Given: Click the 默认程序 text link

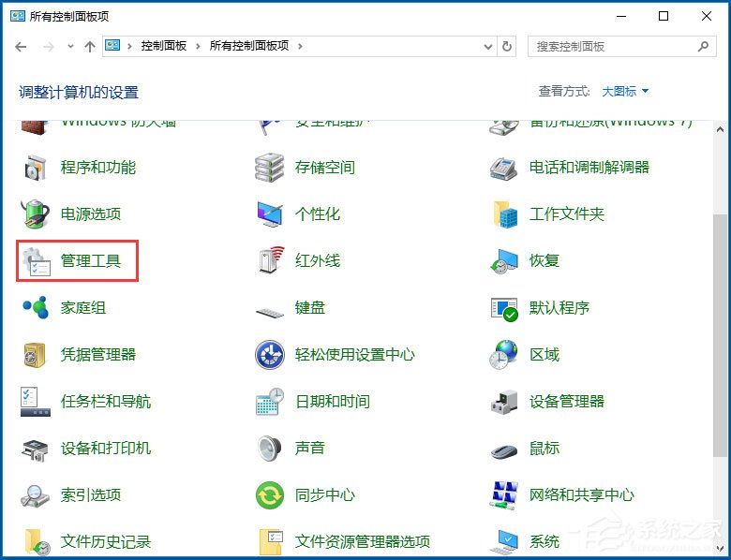Looking at the screenshot, I should tap(559, 308).
